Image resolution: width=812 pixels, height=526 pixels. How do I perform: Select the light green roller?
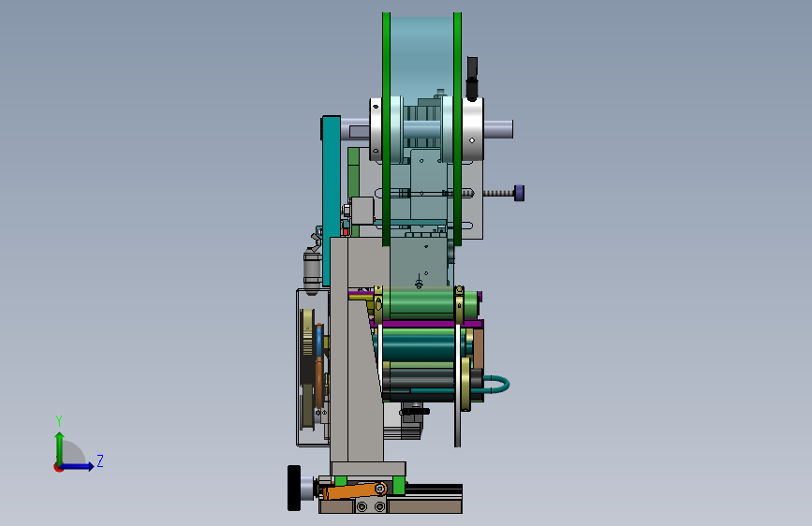429,303
